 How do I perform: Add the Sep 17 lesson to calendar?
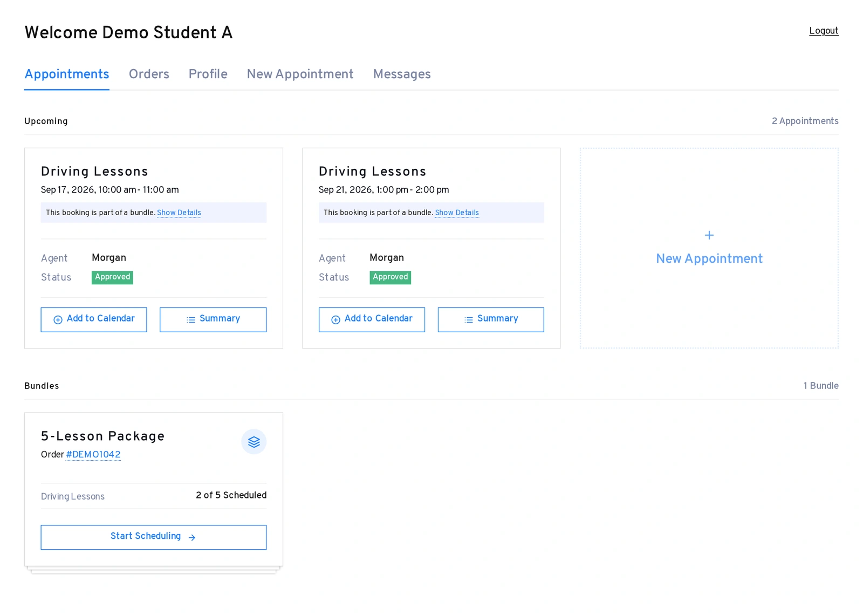[94, 319]
